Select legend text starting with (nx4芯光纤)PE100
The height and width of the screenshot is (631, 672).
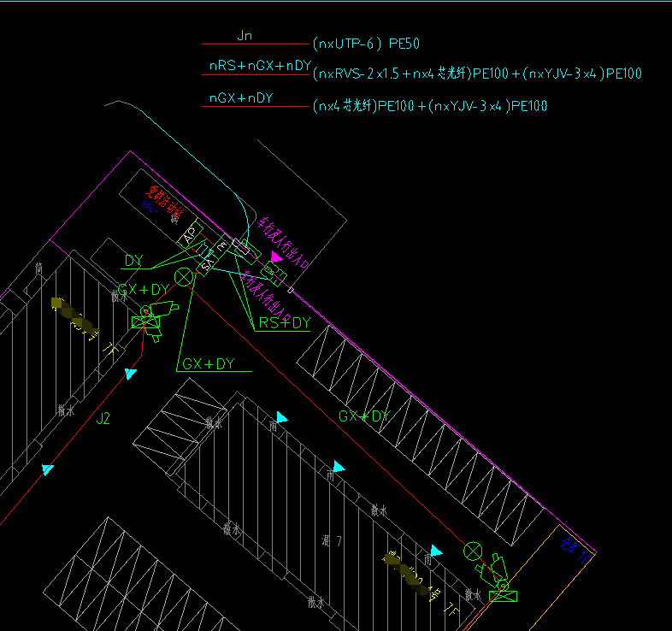(x=430, y=106)
